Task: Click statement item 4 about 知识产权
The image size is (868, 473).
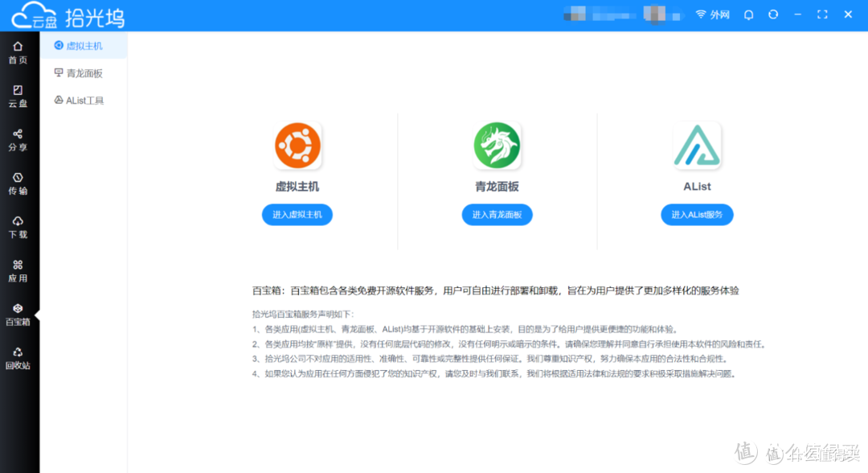Action: [x=495, y=374]
